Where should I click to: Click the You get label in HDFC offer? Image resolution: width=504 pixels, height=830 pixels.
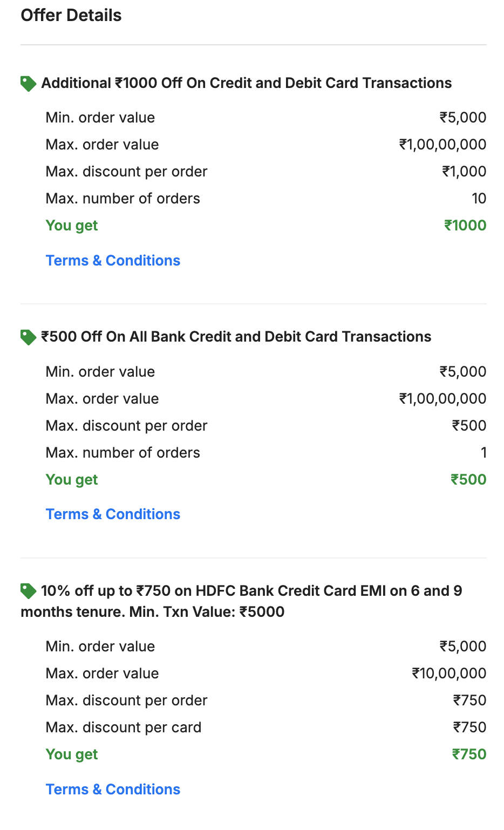click(72, 754)
